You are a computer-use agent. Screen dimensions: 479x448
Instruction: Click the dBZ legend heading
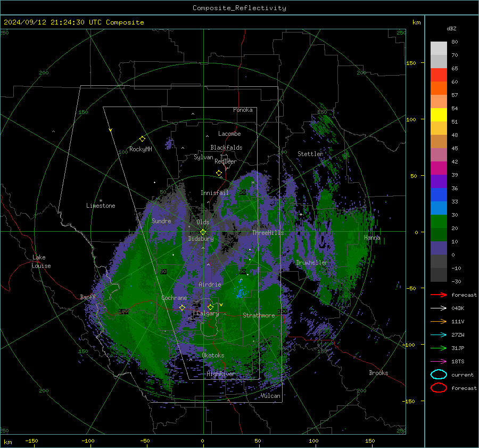[x=451, y=28]
